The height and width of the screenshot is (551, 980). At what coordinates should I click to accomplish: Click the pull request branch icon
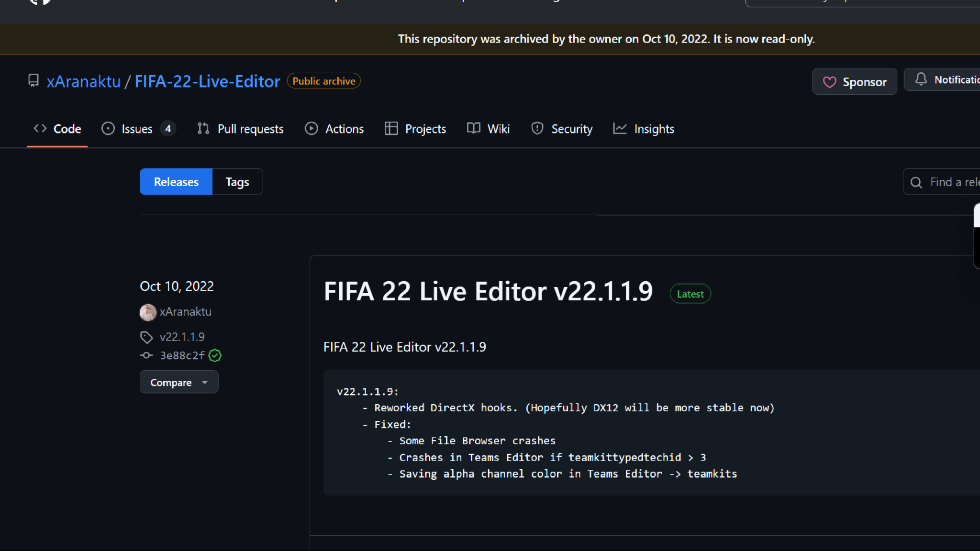coord(203,129)
